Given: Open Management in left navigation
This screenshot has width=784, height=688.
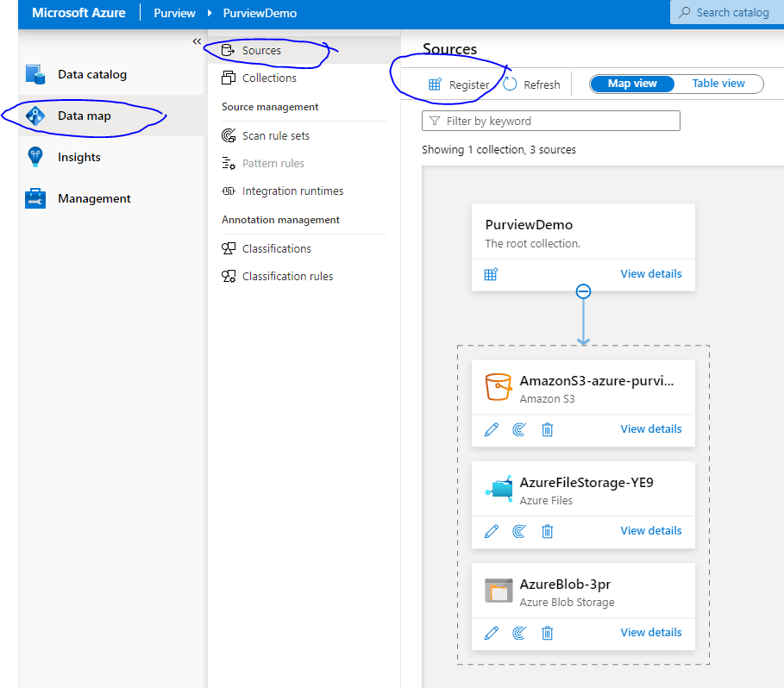Looking at the screenshot, I should point(112,198).
